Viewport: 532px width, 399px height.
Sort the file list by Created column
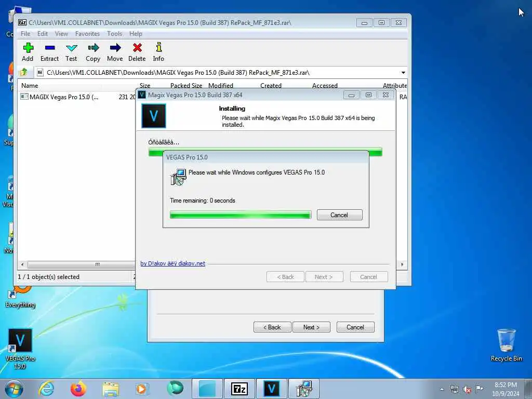271,86
